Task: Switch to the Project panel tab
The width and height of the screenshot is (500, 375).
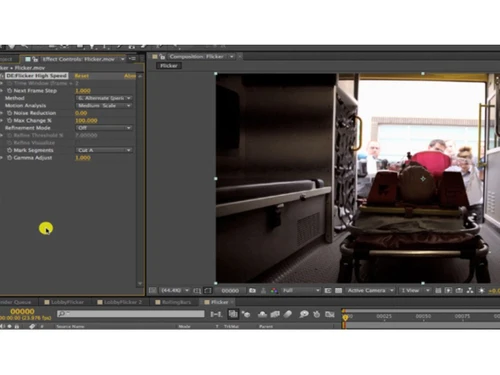Action: click(x=7, y=59)
